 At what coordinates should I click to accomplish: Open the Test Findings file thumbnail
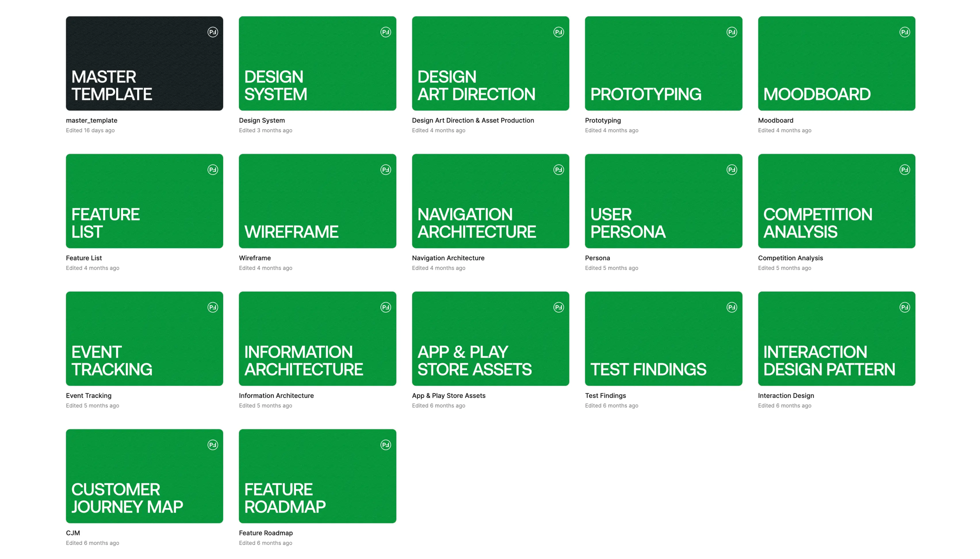click(663, 339)
